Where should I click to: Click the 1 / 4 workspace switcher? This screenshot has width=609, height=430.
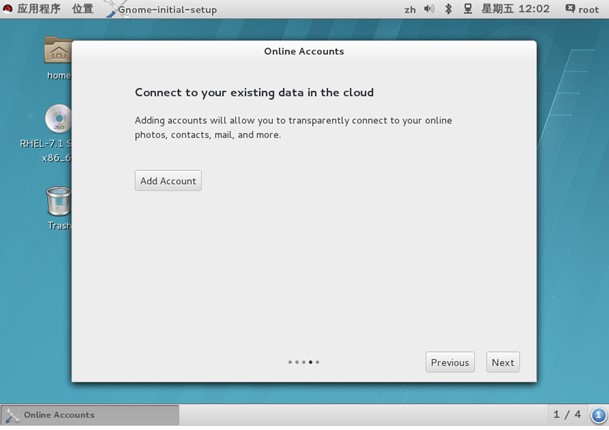[567, 414]
